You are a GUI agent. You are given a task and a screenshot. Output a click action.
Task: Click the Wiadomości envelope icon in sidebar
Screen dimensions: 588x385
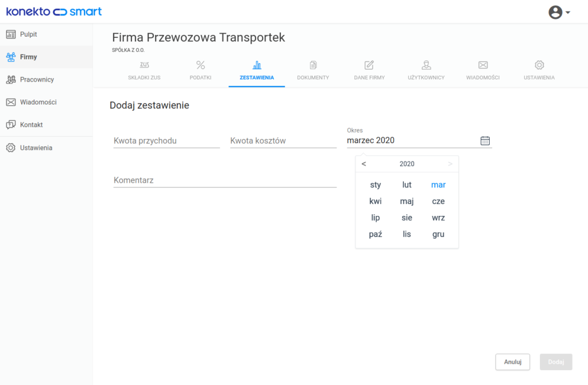pos(11,102)
